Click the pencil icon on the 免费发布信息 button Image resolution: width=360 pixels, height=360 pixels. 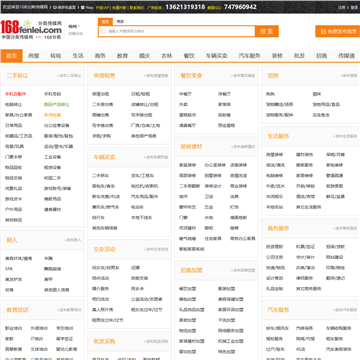323,31
